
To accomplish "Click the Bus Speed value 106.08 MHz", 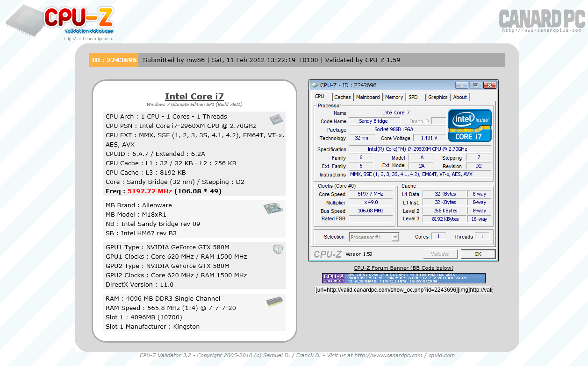I will [370, 211].
